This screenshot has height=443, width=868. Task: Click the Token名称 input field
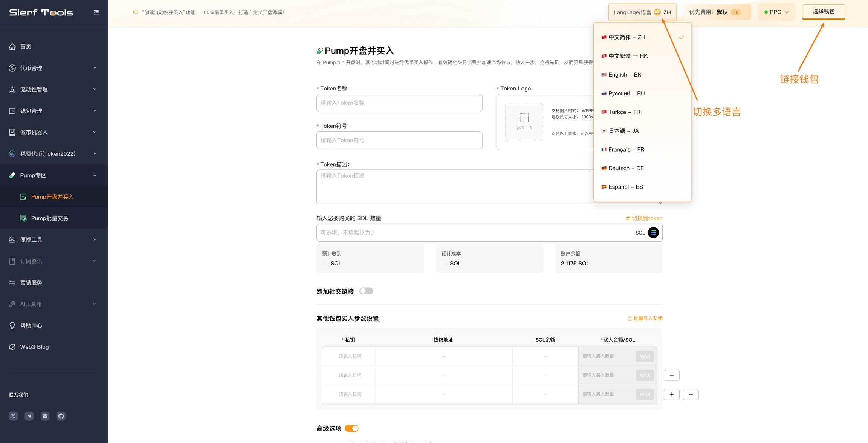pyautogui.click(x=399, y=103)
